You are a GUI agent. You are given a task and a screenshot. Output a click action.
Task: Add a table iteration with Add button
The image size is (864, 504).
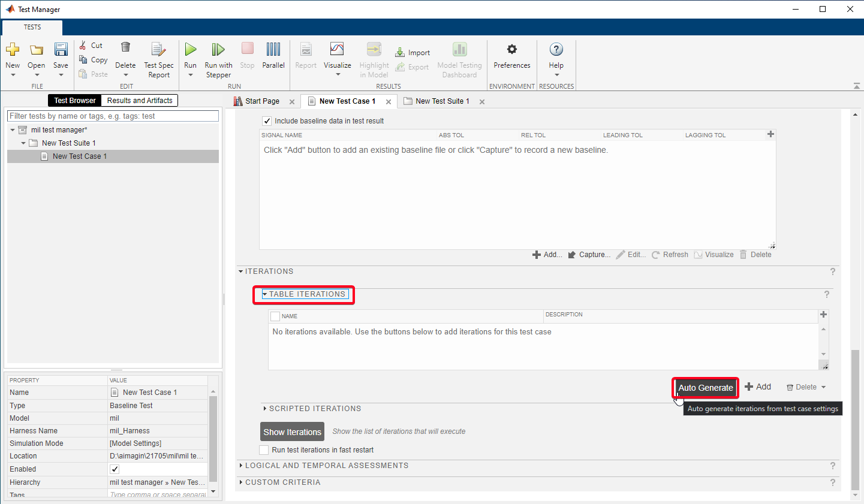tap(758, 387)
